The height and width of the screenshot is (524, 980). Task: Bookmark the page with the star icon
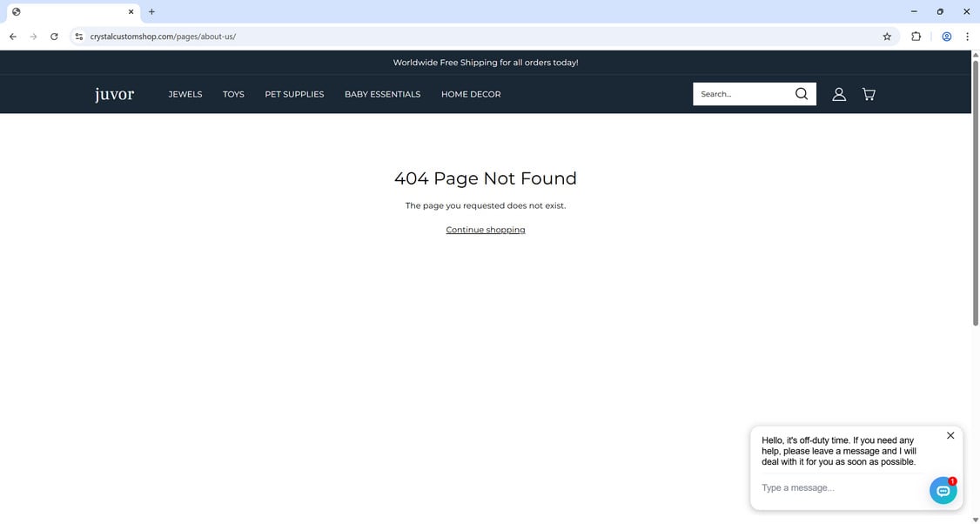(886, 37)
